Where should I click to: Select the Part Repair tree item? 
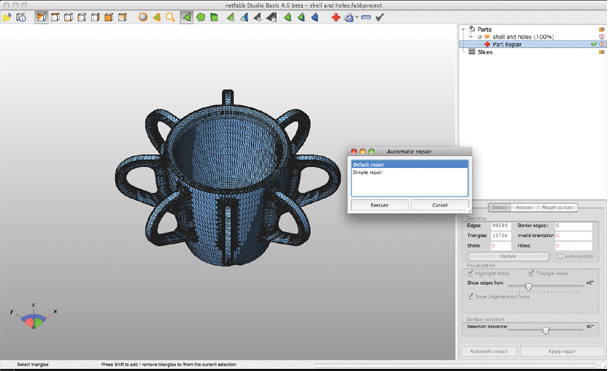pos(507,44)
